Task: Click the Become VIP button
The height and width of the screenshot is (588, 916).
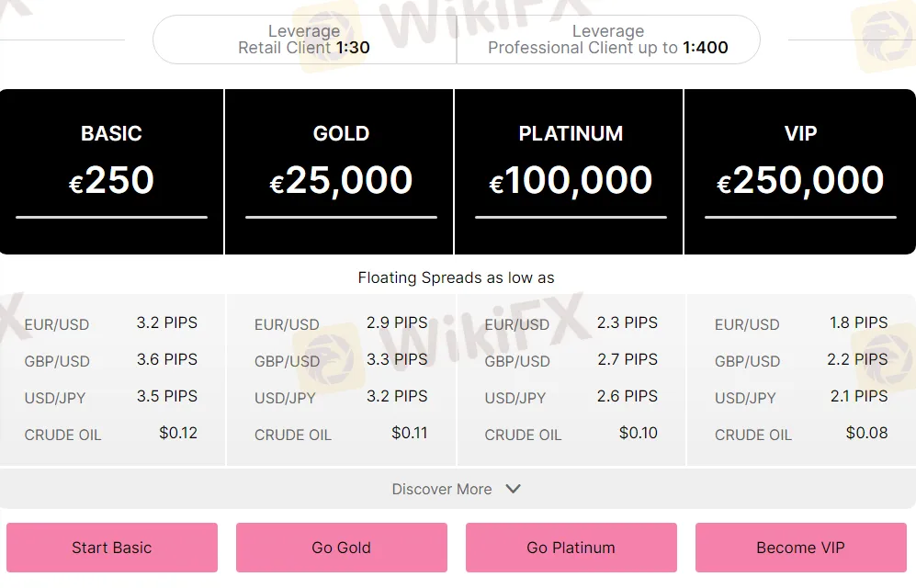Action: (x=800, y=548)
